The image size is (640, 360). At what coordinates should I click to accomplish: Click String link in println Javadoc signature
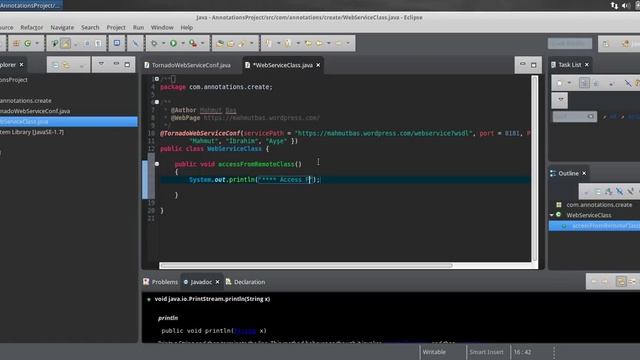[245, 331]
